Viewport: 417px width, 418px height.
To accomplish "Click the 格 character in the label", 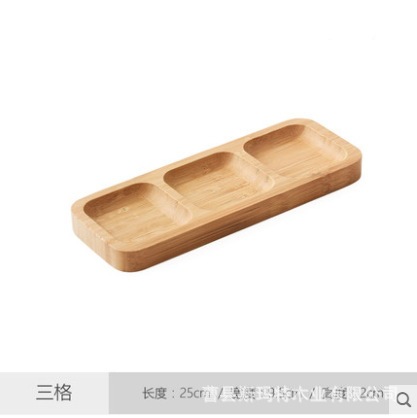I will (x=63, y=392).
